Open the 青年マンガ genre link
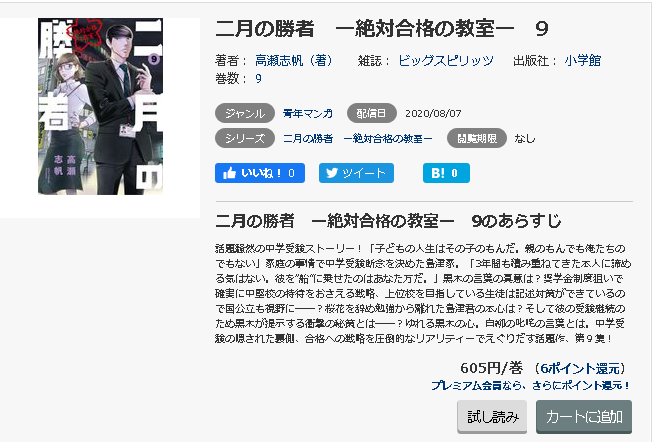 pyautogui.click(x=308, y=113)
